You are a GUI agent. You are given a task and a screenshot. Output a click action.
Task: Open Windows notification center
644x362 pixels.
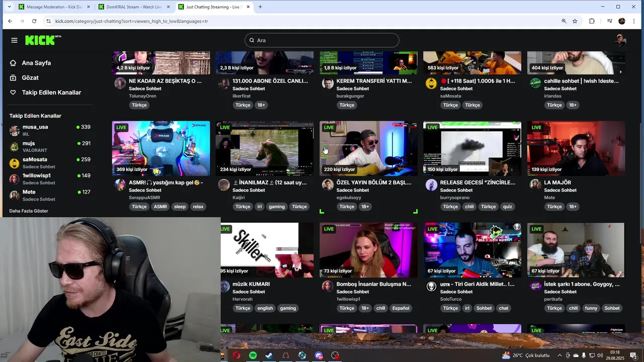click(633, 355)
